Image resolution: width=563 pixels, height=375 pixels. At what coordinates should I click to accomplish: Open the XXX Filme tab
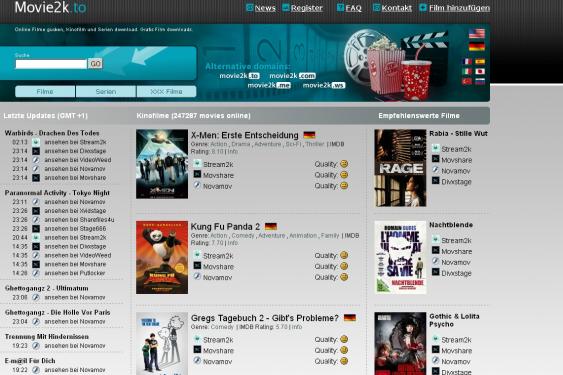166,92
